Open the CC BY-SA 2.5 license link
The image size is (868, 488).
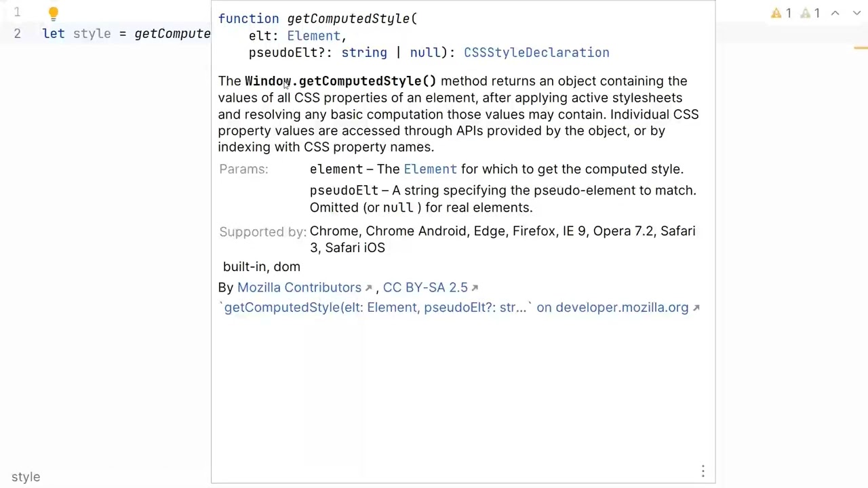[x=425, y=287]
